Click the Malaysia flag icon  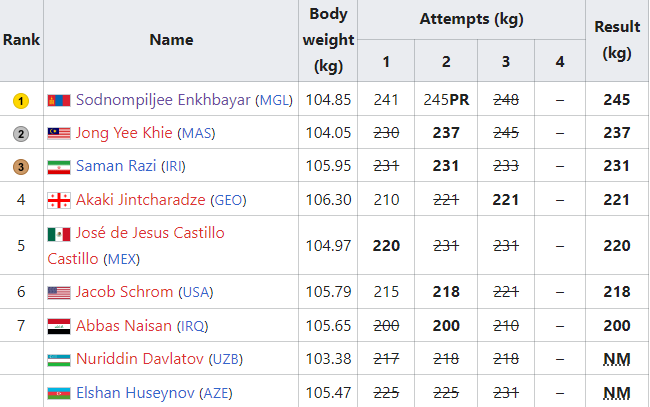(58, 133)
